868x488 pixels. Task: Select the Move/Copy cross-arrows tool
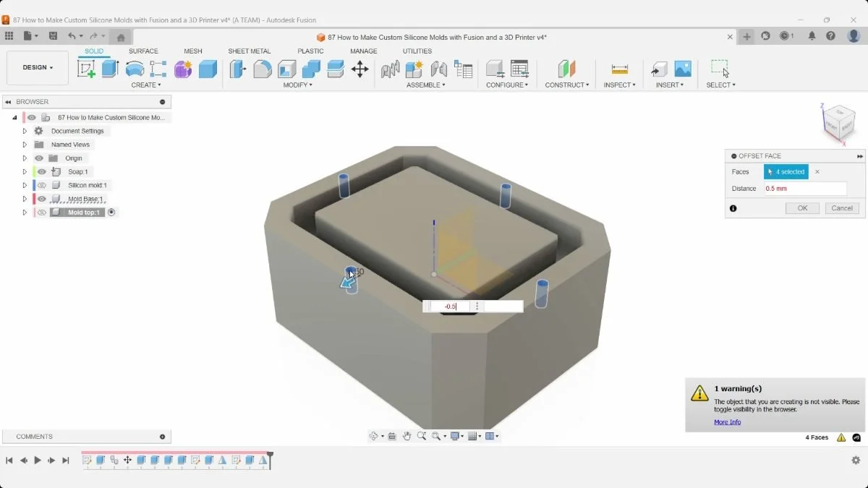point(359,69)
